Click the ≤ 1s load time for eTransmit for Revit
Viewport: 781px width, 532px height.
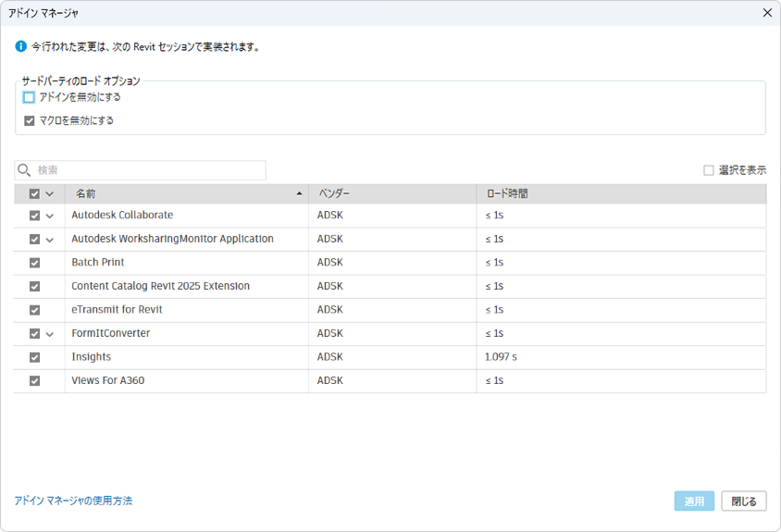point(494,309)
